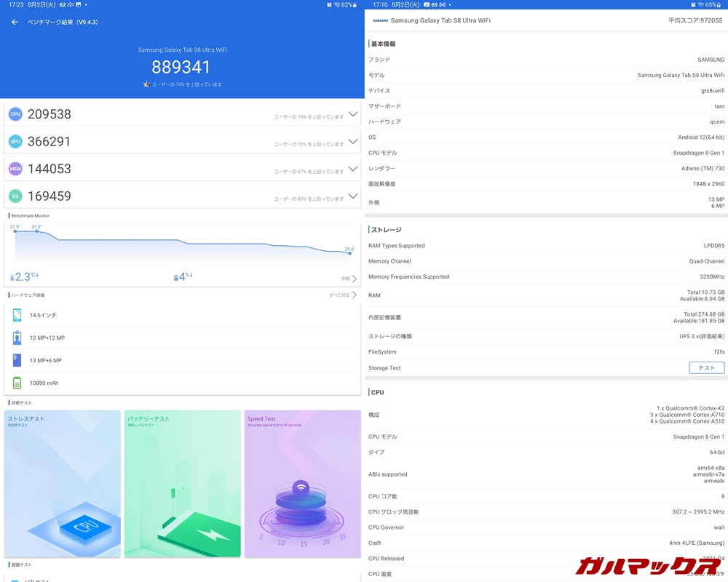
Task: Tap the purple MEM badge icon
Action: click(x=15, y=169)
